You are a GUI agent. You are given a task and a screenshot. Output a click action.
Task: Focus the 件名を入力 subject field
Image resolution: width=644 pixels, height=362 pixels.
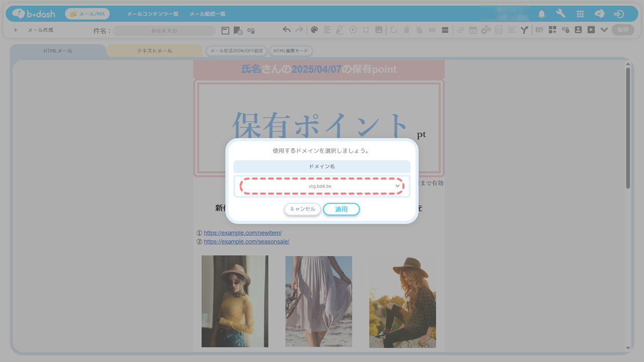[164, 31]
